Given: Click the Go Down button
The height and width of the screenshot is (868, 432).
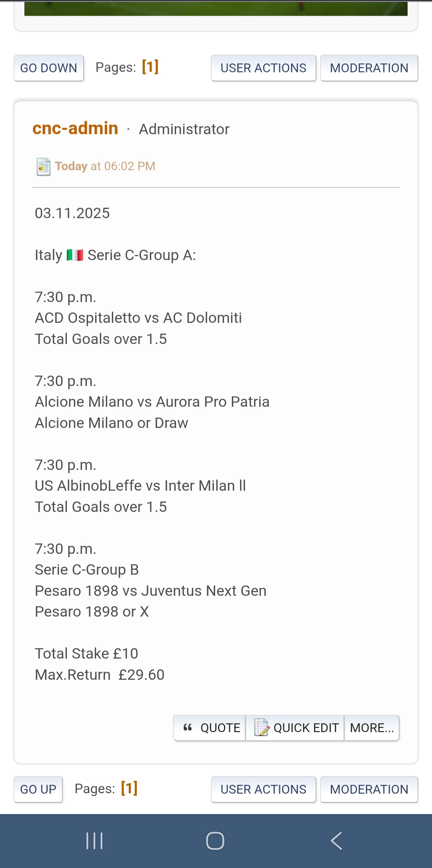Looking at the screenshot, I should (49, 68).
